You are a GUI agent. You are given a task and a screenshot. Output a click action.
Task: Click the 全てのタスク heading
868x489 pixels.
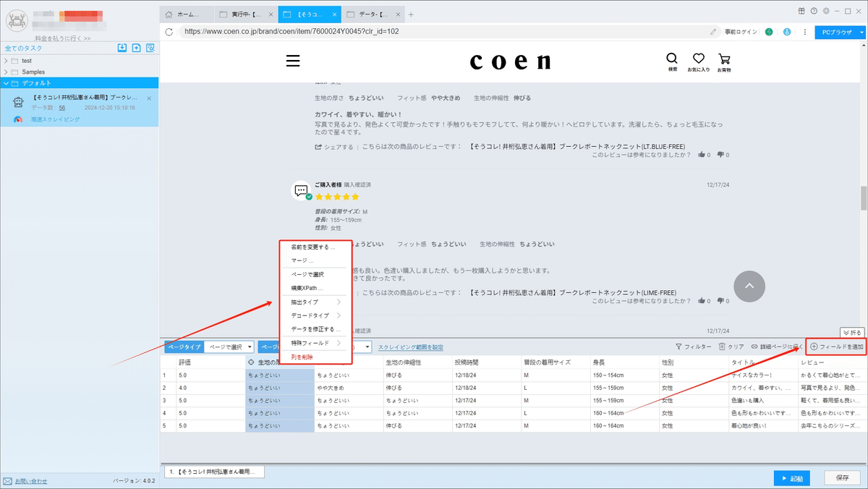[24, 48]
